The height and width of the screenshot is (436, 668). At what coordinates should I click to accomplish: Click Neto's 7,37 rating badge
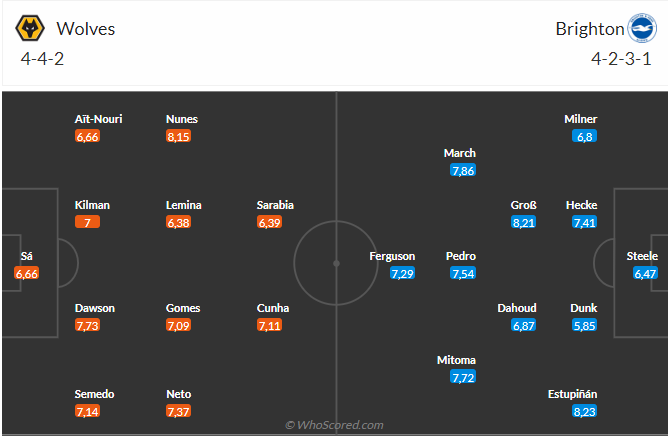point(179,411)
